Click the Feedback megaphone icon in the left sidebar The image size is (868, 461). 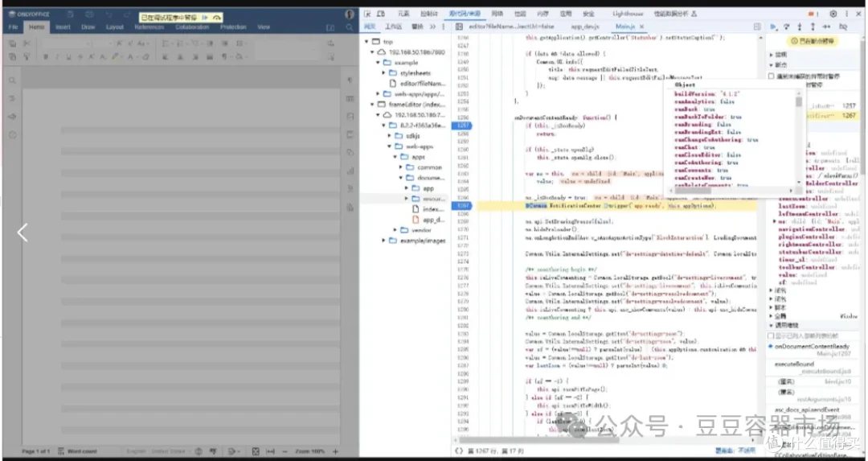(x=12, y=117)
